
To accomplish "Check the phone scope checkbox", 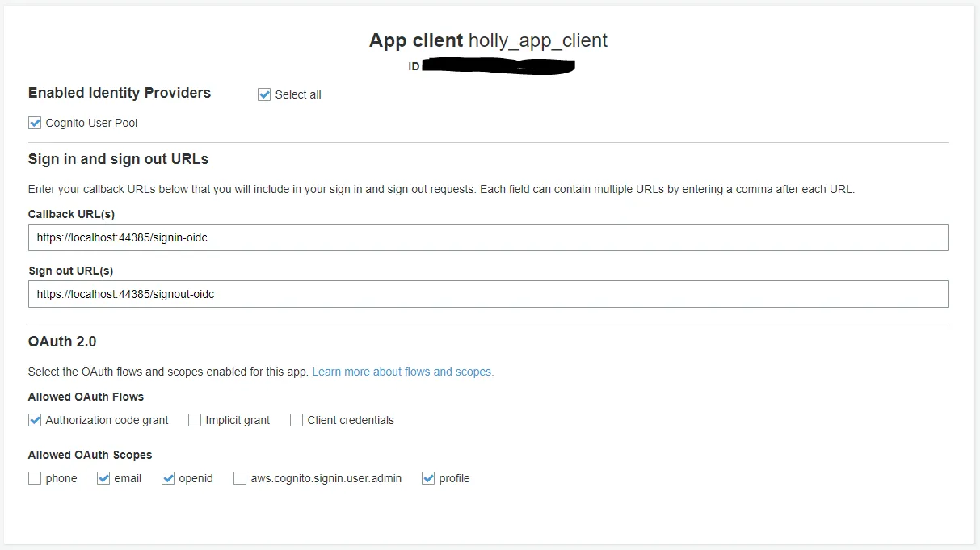I will tap(35, 478).
